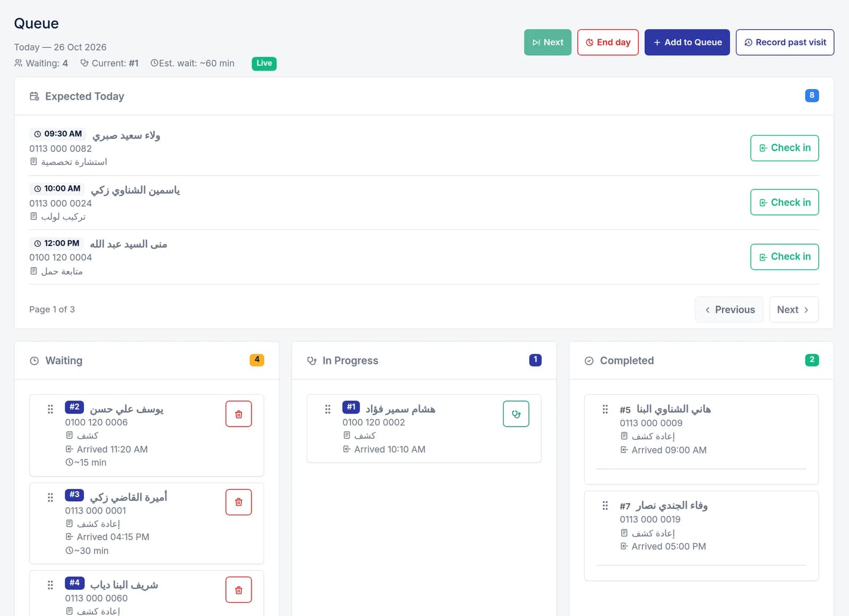Click the clock icon next to Est. wait
Viewport: 849px width, 616px height.
pyautogui.click(x=154, y=63)
